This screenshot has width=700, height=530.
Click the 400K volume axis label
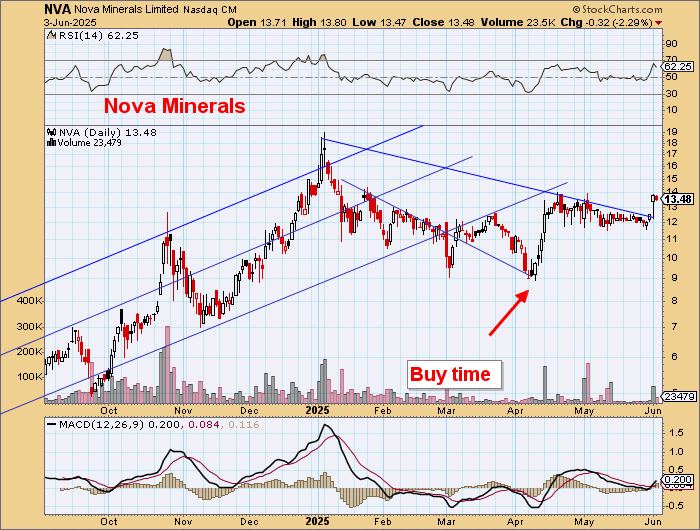click(30, 301)
